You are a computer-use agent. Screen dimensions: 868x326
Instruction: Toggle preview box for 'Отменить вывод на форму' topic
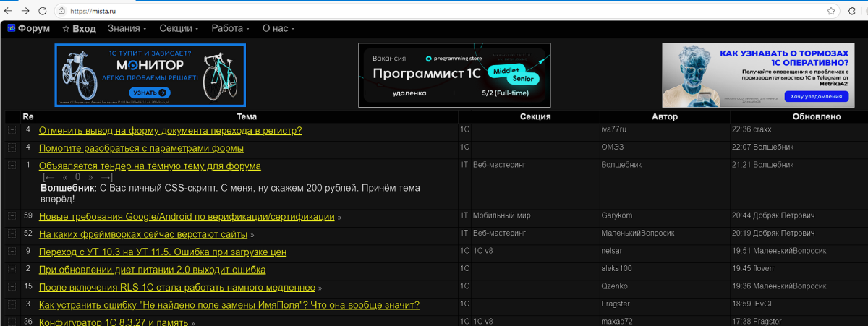click(12, 130)
